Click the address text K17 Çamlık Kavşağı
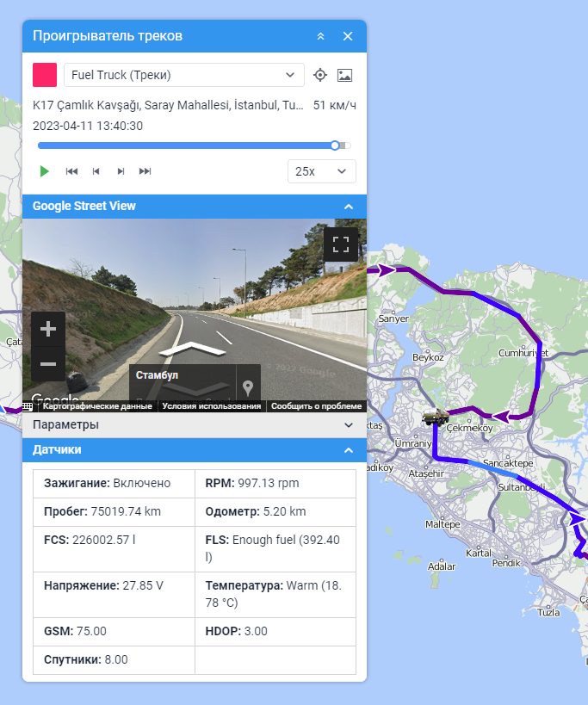 tap(168, 105)
